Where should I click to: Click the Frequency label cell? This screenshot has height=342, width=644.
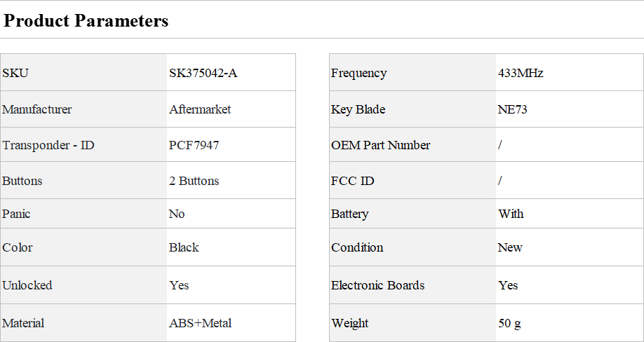(412, 73)
